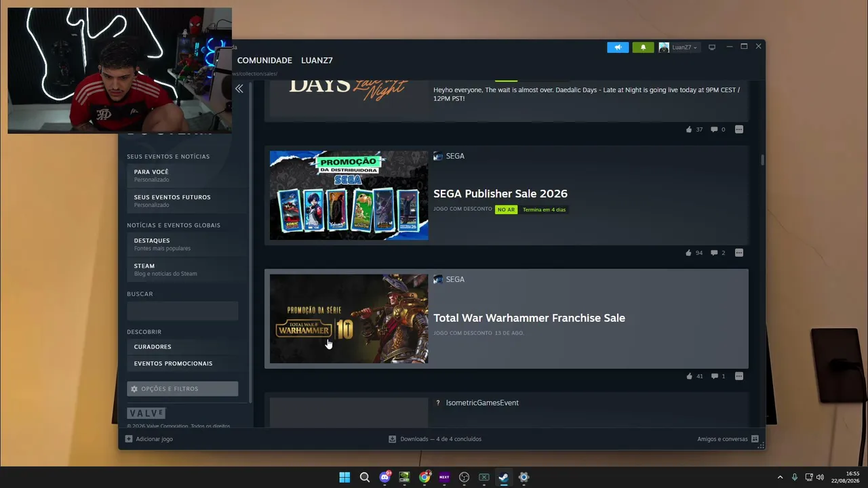The image size is (868, 488).
Task: Collapse the news sidebar with the double chevron
Action: click(239, 89)
